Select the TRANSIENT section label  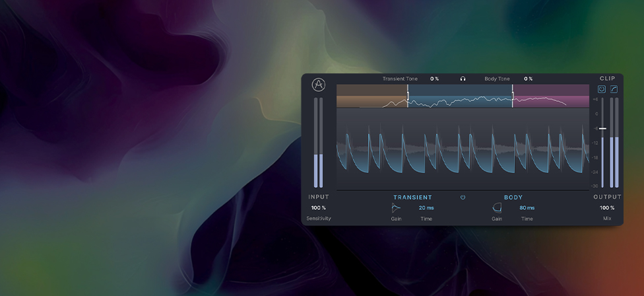click(x=412, y=197)
